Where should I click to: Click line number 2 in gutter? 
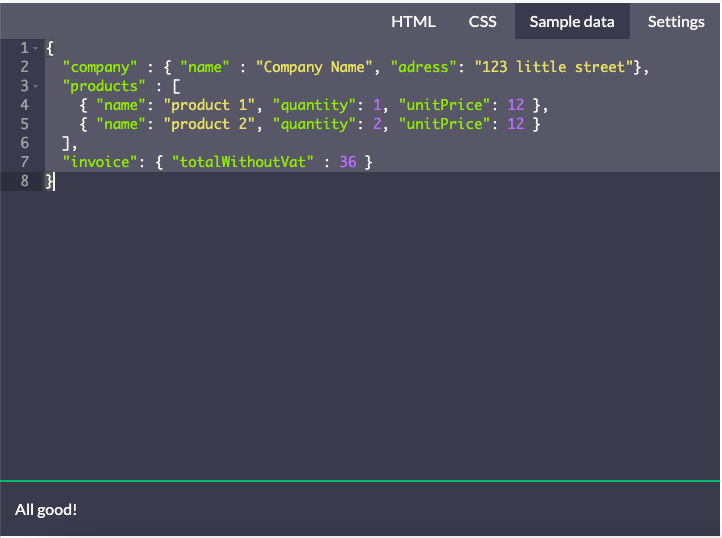click(24, 67)
